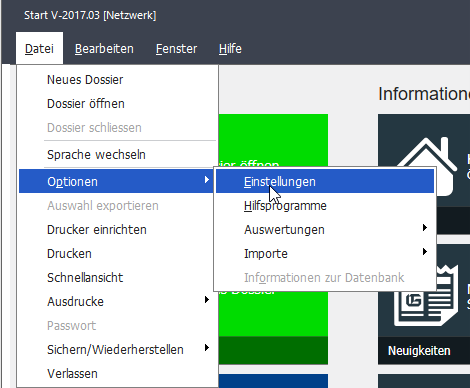Expand the Ausdrucke submenu
This screenshot has height=388, width=470.
coord(117,302)
